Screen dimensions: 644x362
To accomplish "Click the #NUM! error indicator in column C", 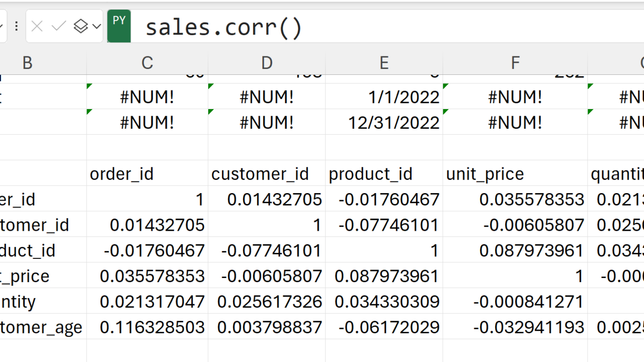I will 147,97.
